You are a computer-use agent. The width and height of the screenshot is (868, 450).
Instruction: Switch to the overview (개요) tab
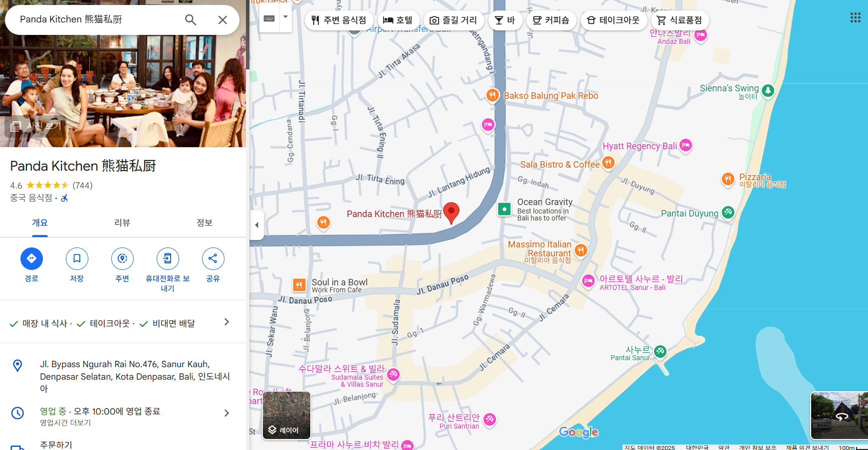[40, 223]
